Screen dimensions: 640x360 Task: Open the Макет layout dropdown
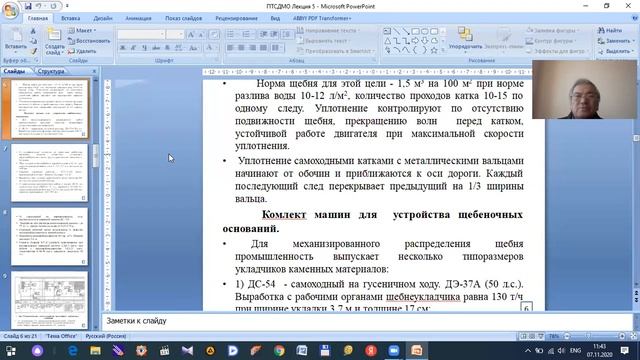point(82,30)
